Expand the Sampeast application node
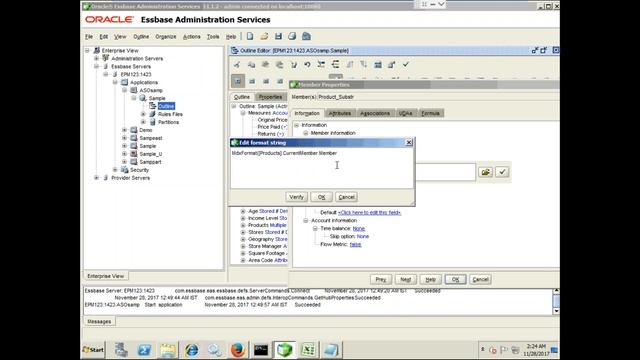Viewport: 640px width, 360px height. point(124,138)
